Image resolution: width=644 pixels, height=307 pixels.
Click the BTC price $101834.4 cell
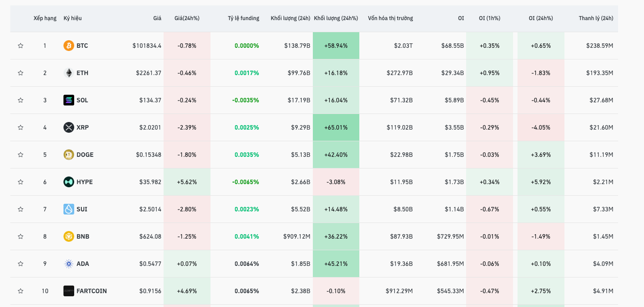147,46
